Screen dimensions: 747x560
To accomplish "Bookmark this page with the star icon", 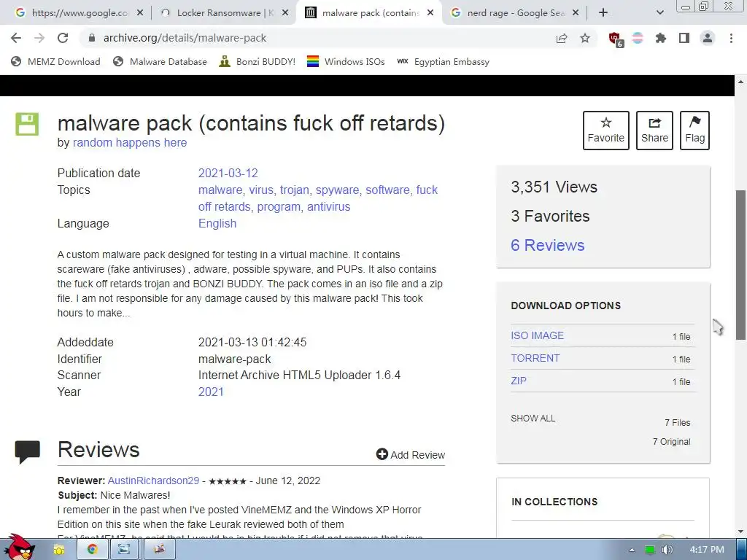I will click(585, 38).
